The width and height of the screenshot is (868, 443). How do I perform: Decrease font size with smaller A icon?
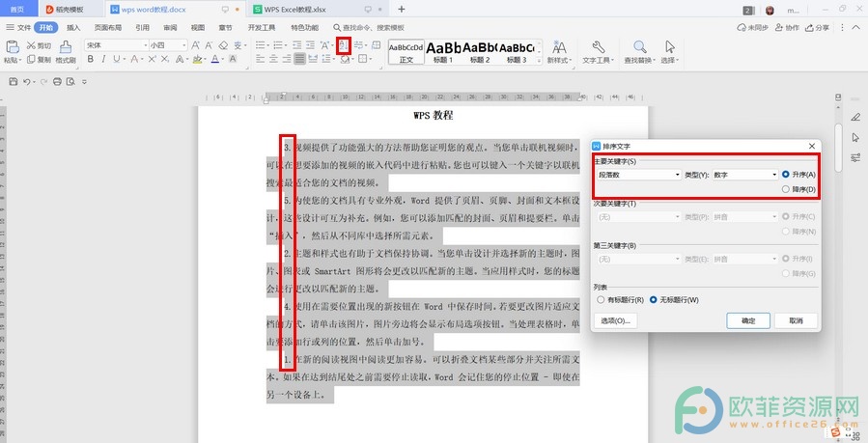(x=209, y=45)
